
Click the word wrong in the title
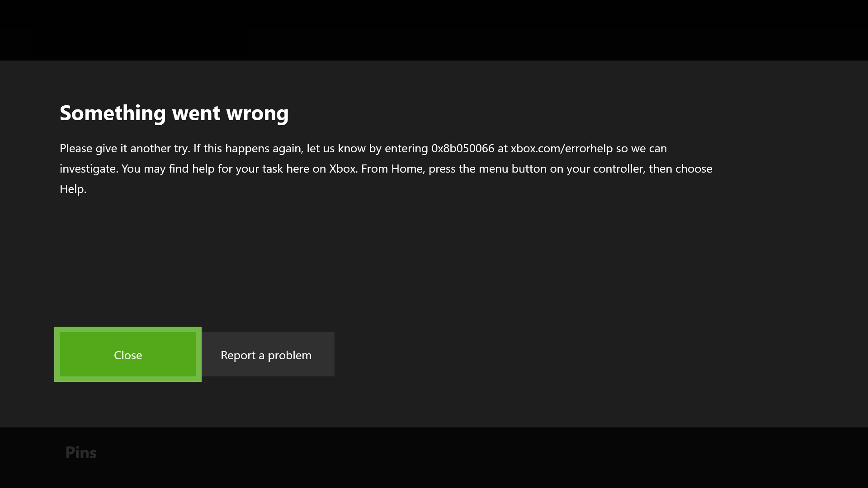[x=257, y=113]
